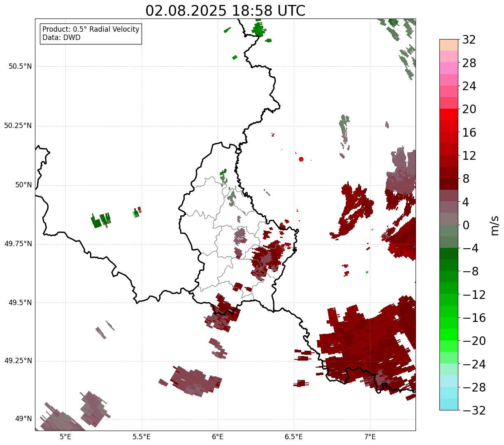
Task: Click the colorbar value −28
Action: coord(474,387)
